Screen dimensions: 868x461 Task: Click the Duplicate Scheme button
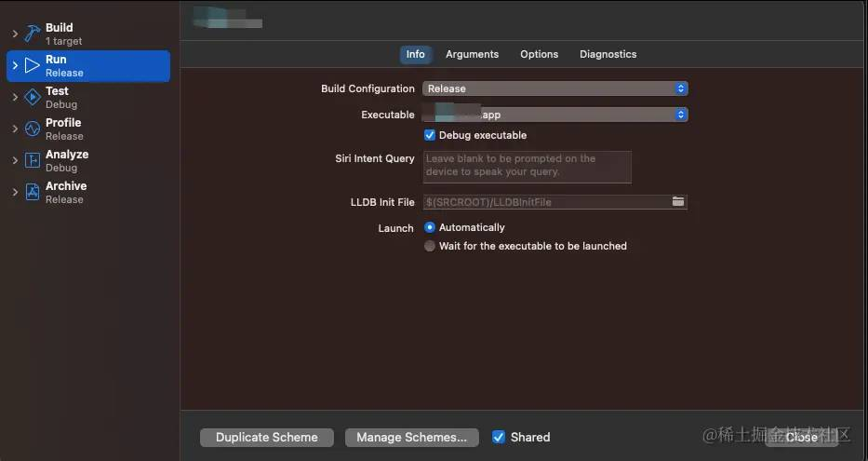point(267,437)
